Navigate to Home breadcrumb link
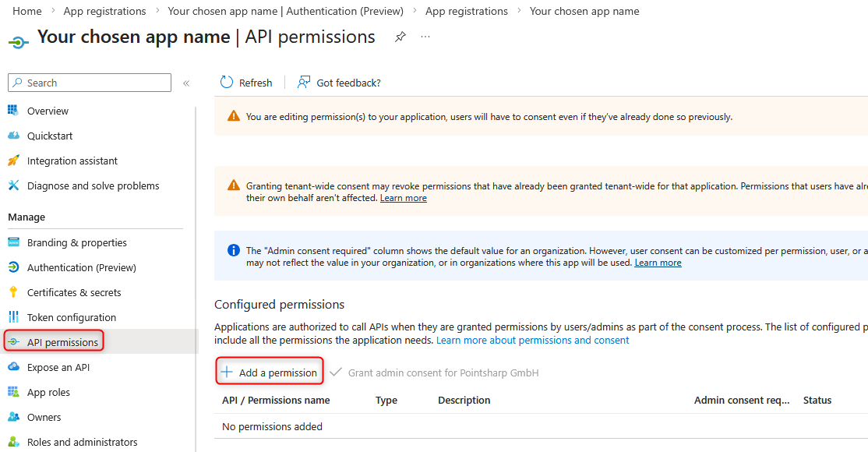Viewport: 868px width, 452px height. click(x=27, y=11)
